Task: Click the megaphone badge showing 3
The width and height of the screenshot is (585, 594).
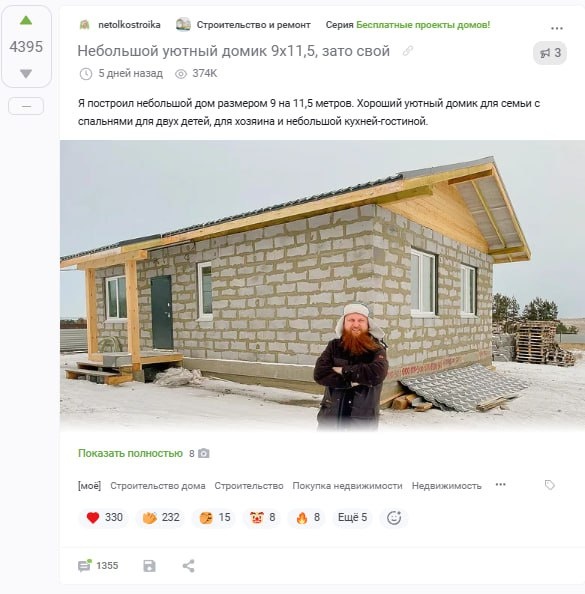Action: pos(550,53)
